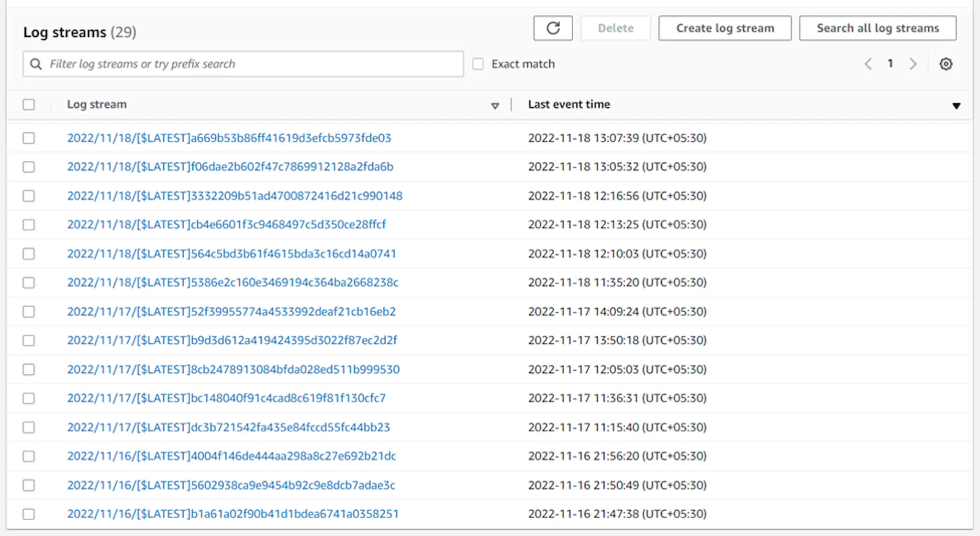Open log stream f06dae2b602f47c7869912128a2fda6b
This screenshot has width=980, height=536.
point(230,167)
